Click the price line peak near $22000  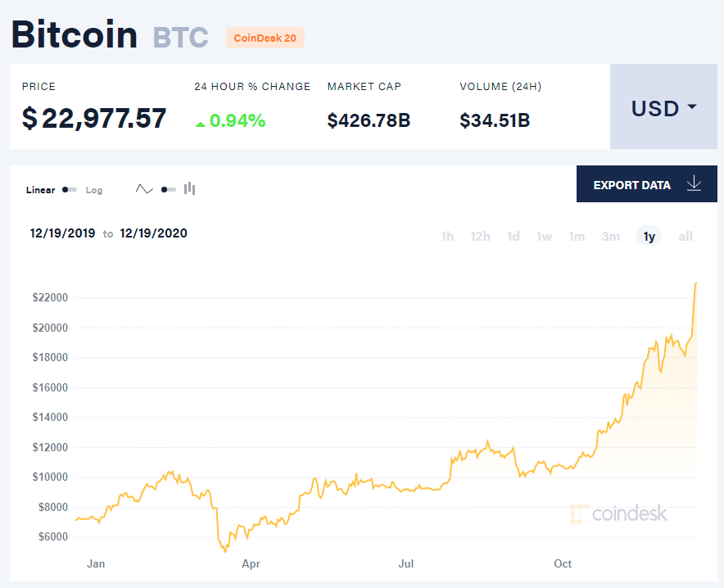pyautogui.click(x=695, y=284)
